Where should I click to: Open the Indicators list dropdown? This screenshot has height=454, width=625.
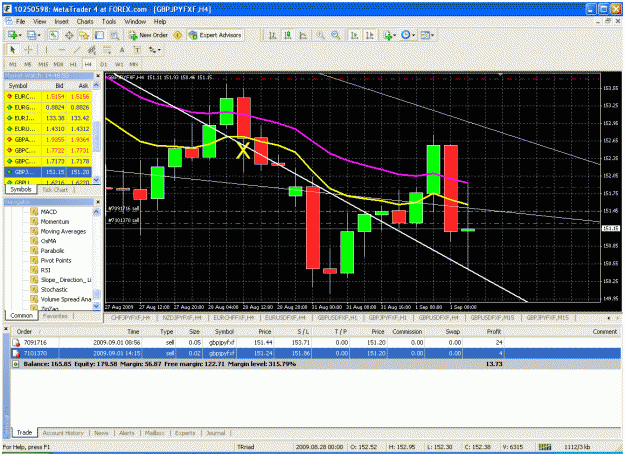pos(389,35)
